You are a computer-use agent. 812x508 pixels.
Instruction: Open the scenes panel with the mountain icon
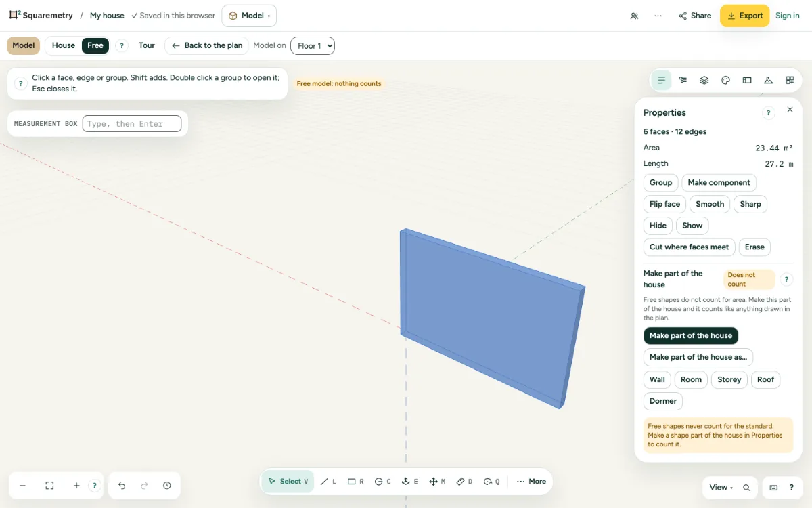pyautogui.click(x=768, y=80)
